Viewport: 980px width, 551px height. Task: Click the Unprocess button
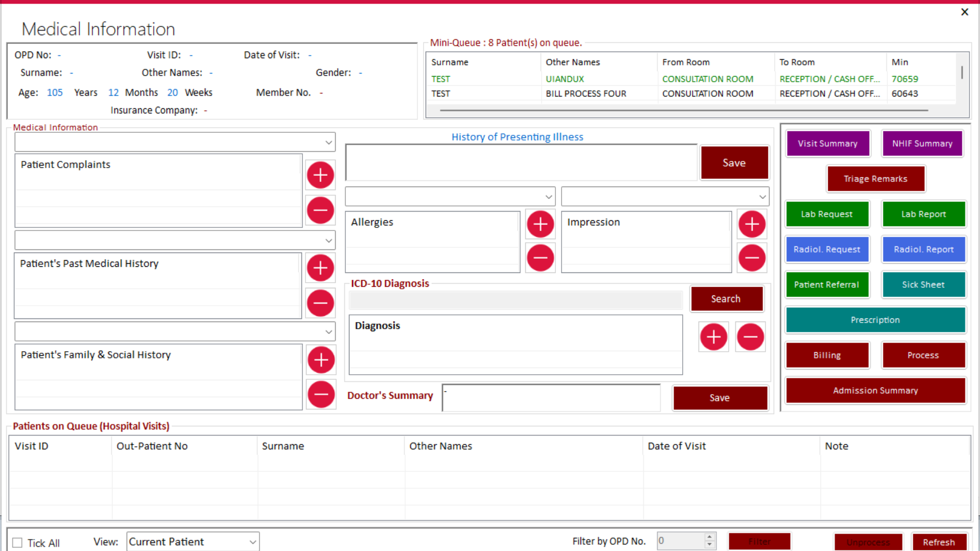(868, 542)
